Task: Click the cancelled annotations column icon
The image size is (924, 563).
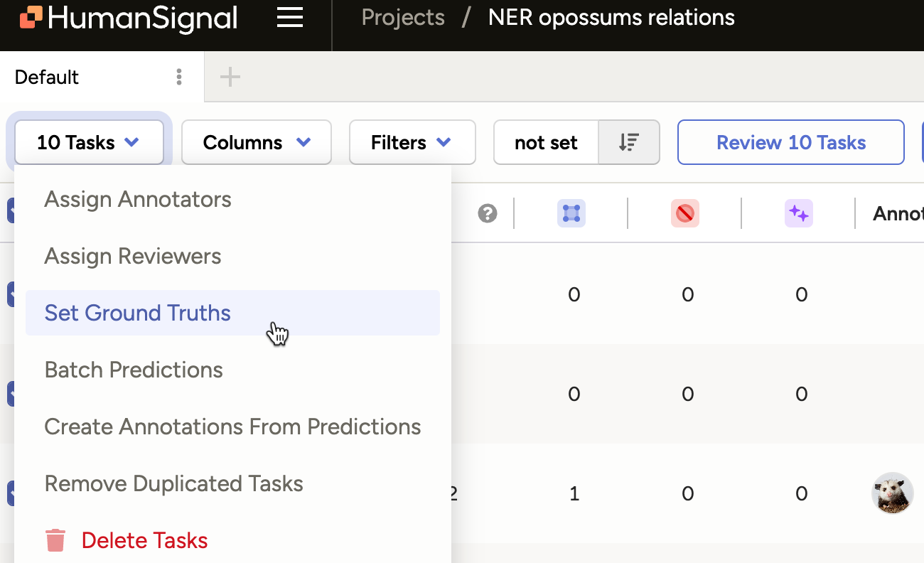Action: [x=685, y=213]
